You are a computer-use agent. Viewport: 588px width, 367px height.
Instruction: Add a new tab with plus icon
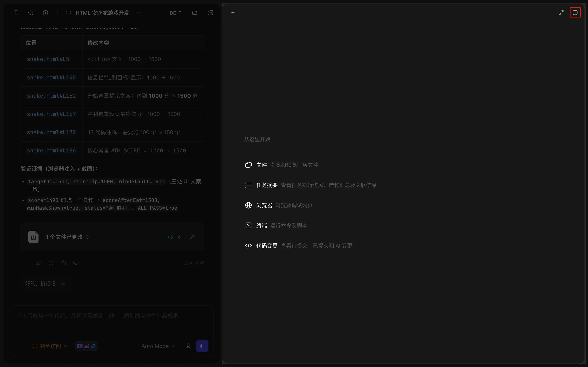coord(233,13)
